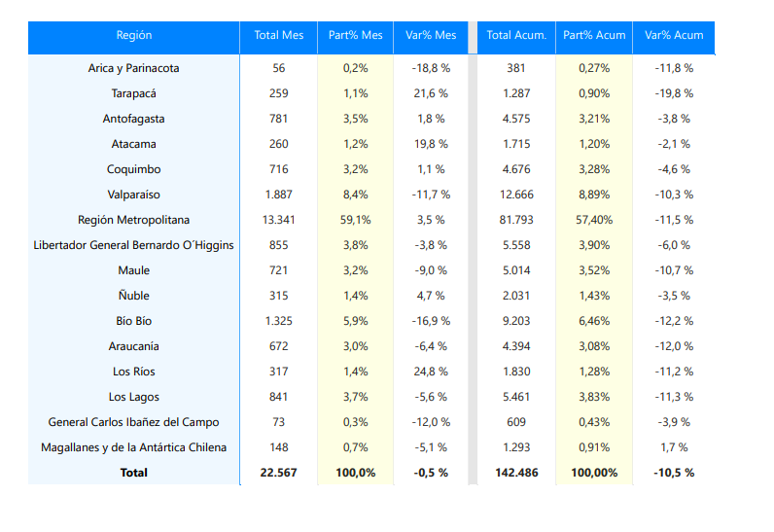774x532 pixels.
Task: Select the Bío Bío region name
Action: coord(134,321)
